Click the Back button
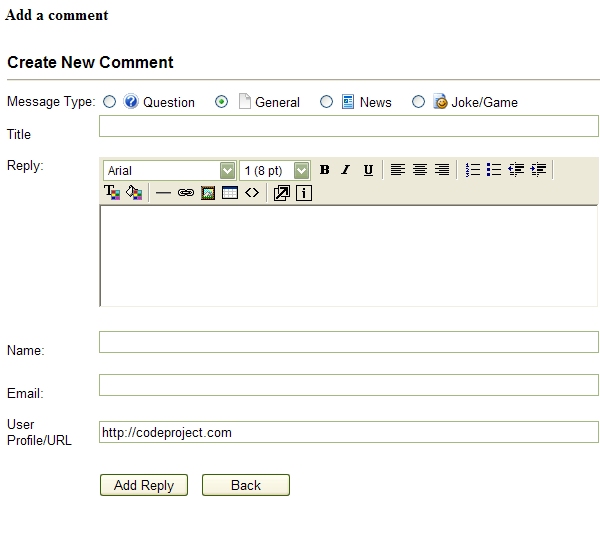The image size is (600, 542). coord(246,485)
